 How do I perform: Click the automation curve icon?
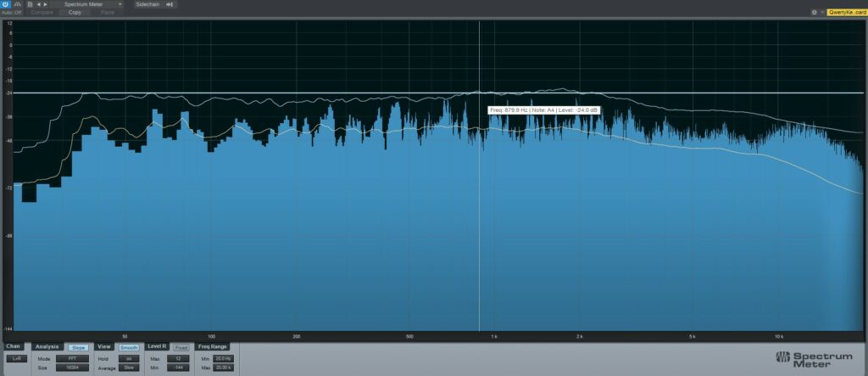pyautogui.click(x=18, y=4)
